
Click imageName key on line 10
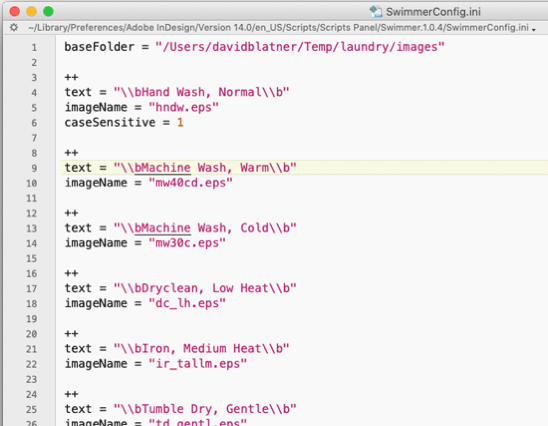pos(96,182)
